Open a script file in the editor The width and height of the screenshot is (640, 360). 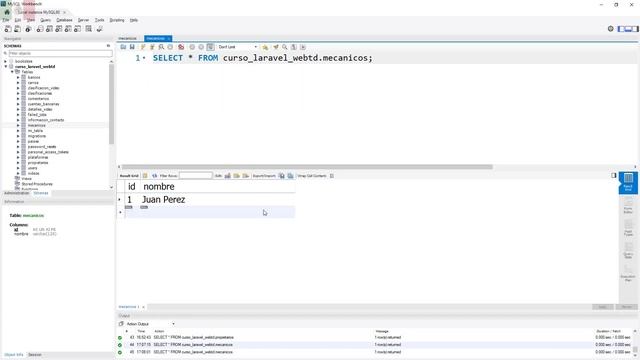[123, 47]
